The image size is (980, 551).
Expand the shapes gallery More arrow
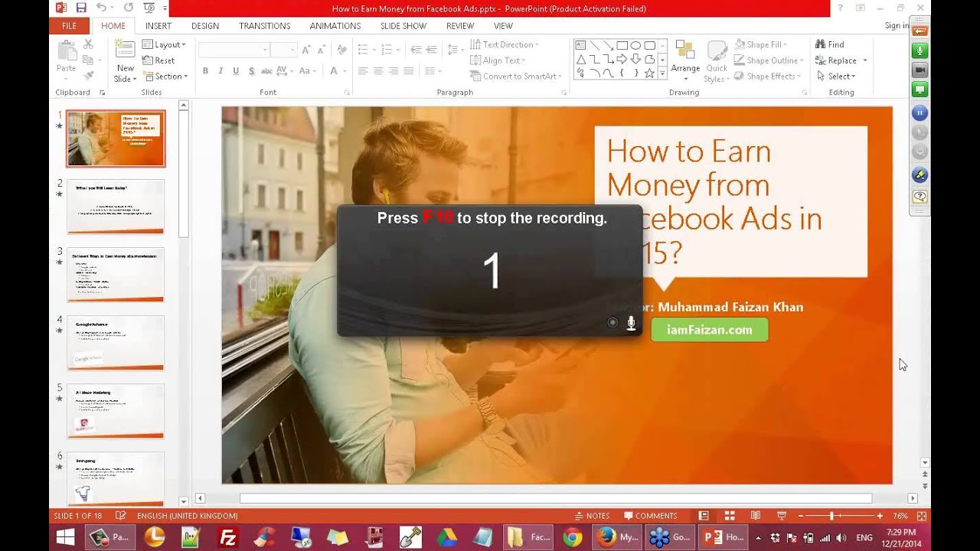(662, 73)
